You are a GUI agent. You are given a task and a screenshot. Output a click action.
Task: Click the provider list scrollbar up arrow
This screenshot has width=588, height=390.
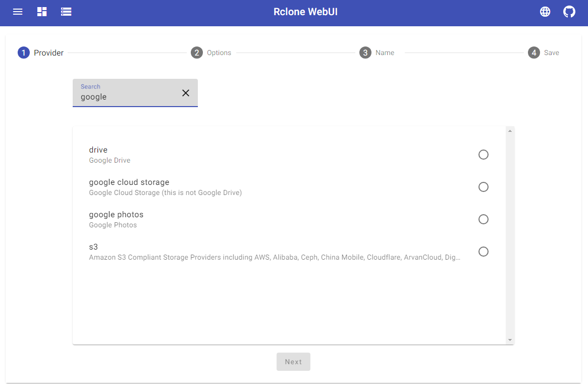click(510, 131)
